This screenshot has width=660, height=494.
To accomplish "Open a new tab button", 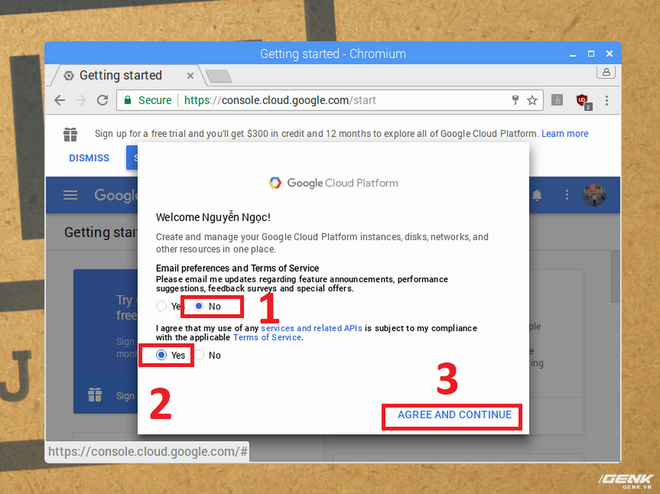I will [x=218, y=76].
